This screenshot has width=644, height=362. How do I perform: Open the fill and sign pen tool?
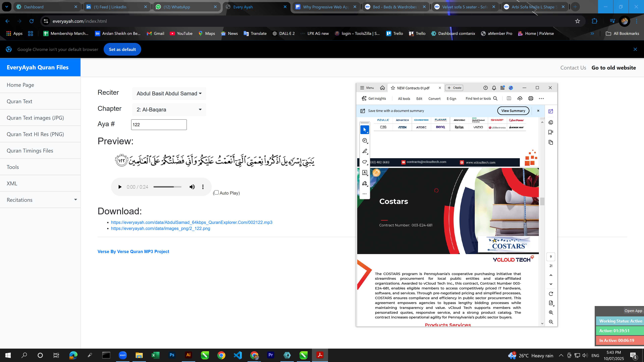point(364,184)
